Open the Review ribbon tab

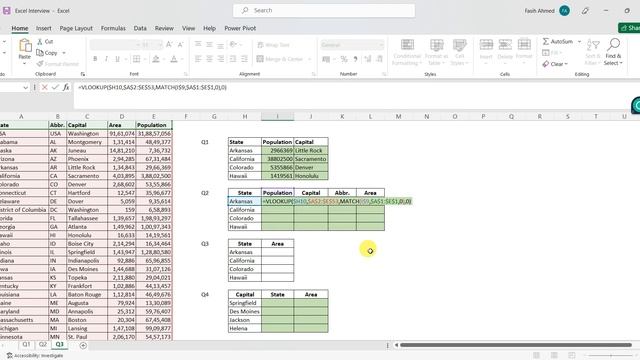point(164,28)
